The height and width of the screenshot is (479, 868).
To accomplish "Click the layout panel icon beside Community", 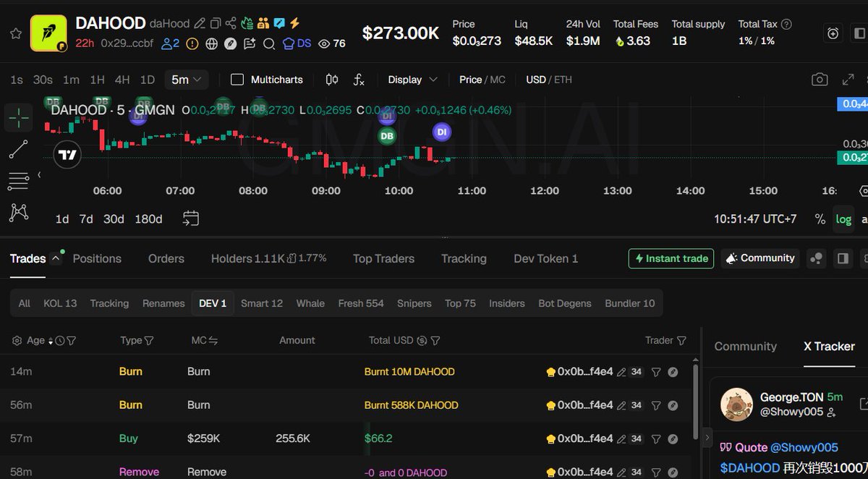I will pyautogui.click(x=843, y=258).
